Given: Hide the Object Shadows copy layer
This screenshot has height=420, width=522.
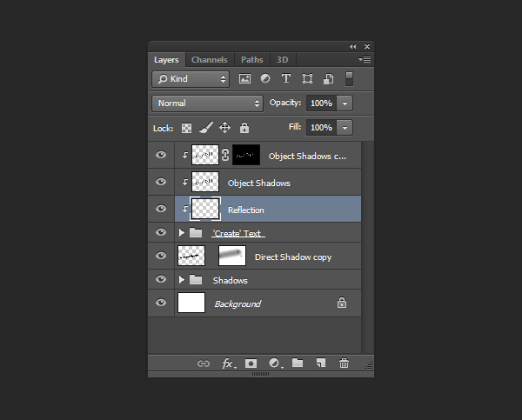Looking at the screenshot, I should coord(161,155).
